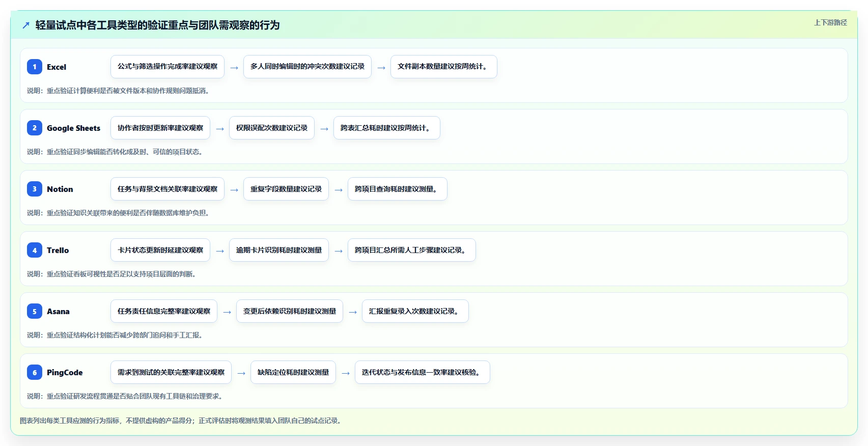The image size is (868, 446).
Task: Click the arrow icon beside the chart title
Action: [26, 25]
